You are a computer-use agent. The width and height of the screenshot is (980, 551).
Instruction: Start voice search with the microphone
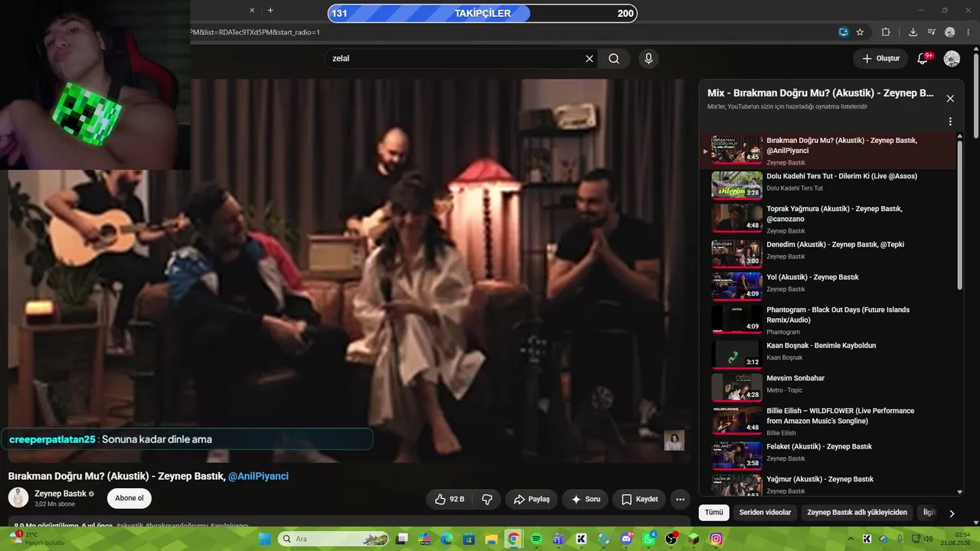coord(648,58)
